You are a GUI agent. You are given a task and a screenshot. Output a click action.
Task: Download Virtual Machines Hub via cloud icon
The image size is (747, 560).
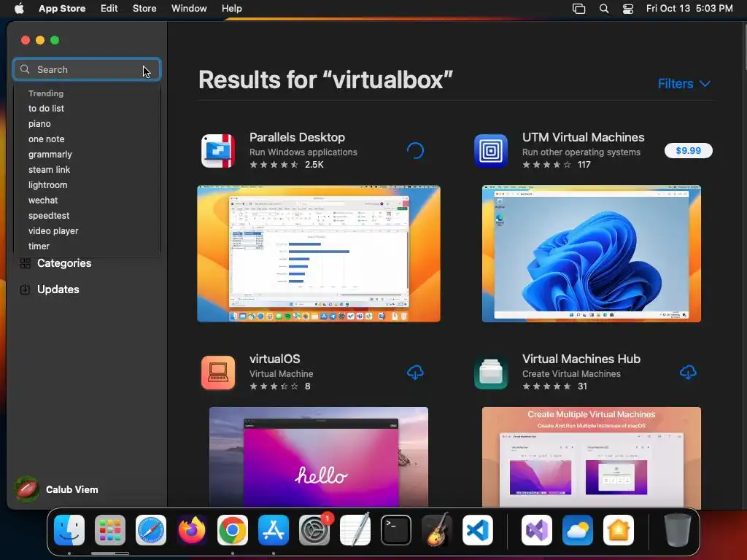click(x=688, y=372)
